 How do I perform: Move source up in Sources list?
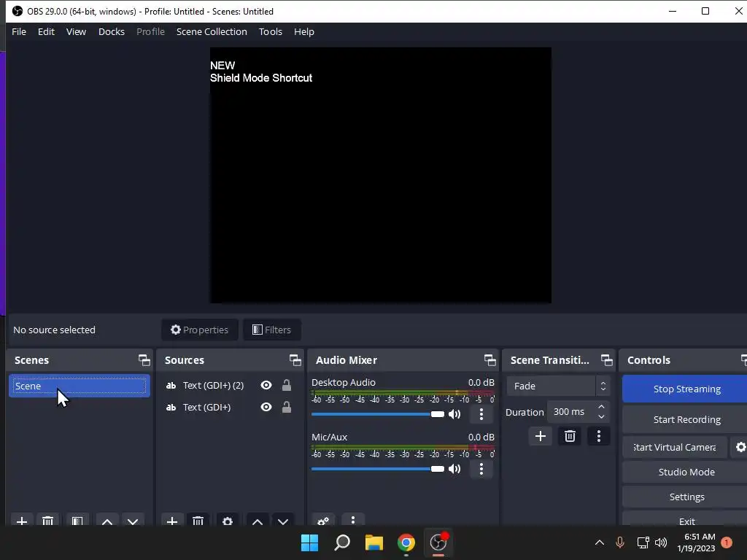tap(258, 521)
